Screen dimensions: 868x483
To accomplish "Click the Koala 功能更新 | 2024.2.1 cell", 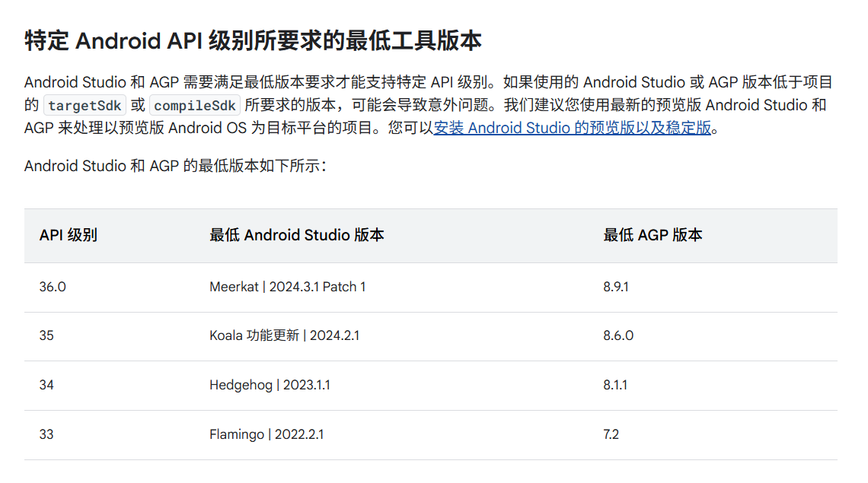I will point(284,335).
